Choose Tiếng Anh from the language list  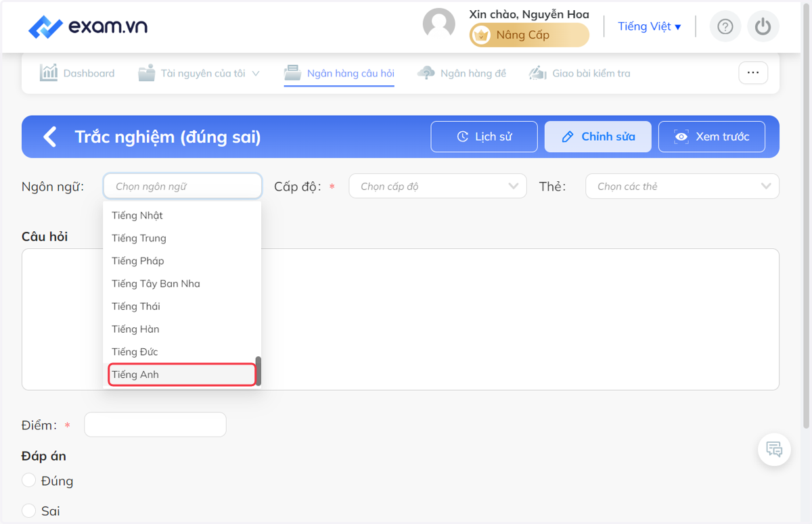pyautogui.click(x=182, y=375)
